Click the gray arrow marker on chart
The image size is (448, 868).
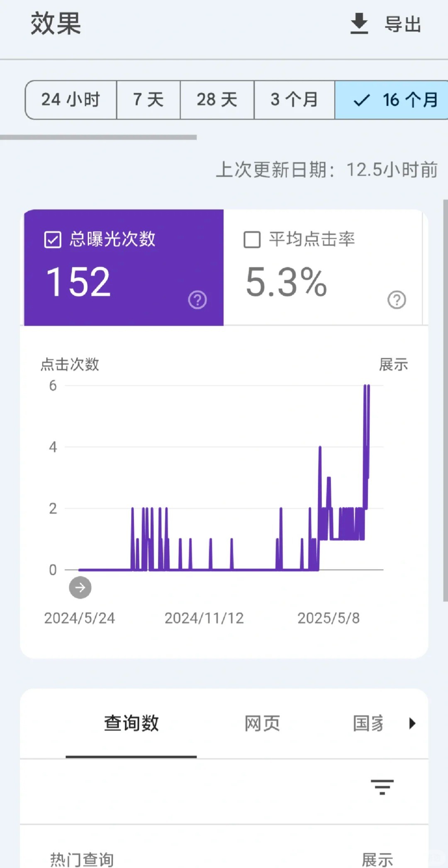point(80,587)
